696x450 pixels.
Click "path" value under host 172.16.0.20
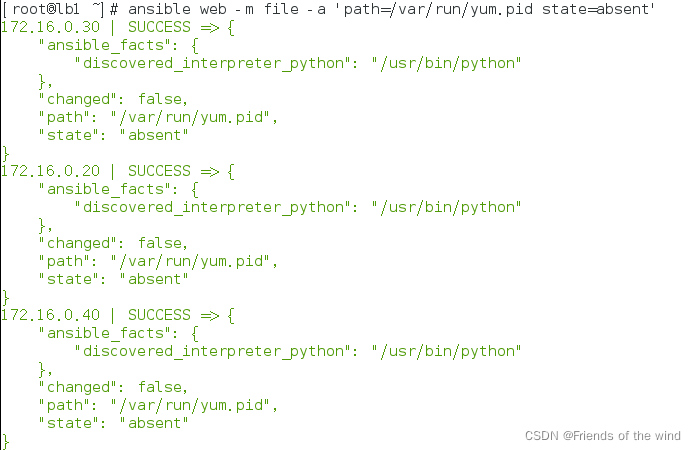[x=190, y=261]
